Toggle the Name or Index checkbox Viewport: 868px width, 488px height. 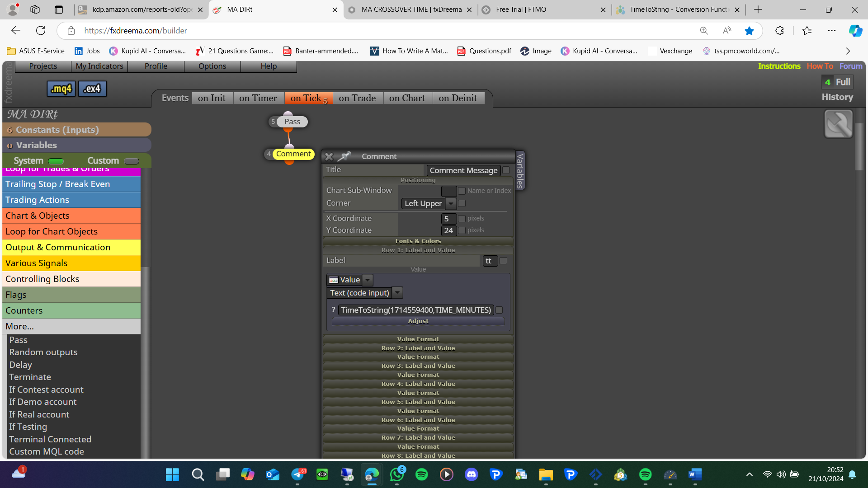pos(462,191)
